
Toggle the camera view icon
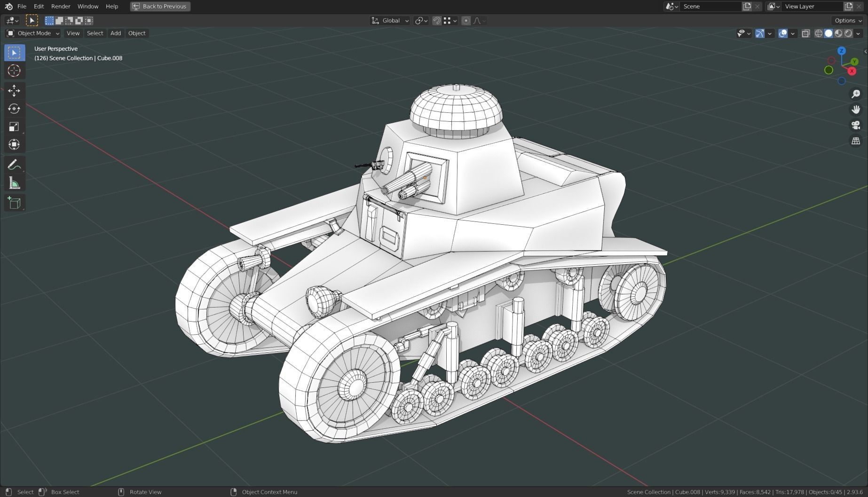click(856, 125)
